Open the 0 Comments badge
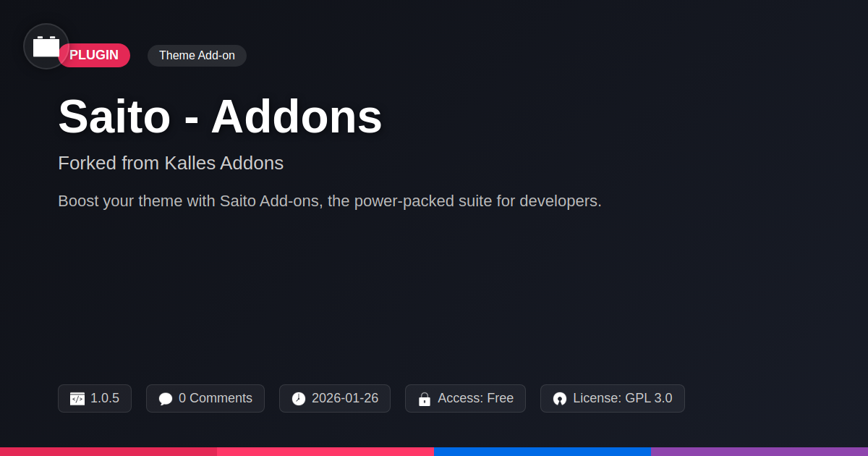This screenshot has width=868, height=456. (205, 399)
